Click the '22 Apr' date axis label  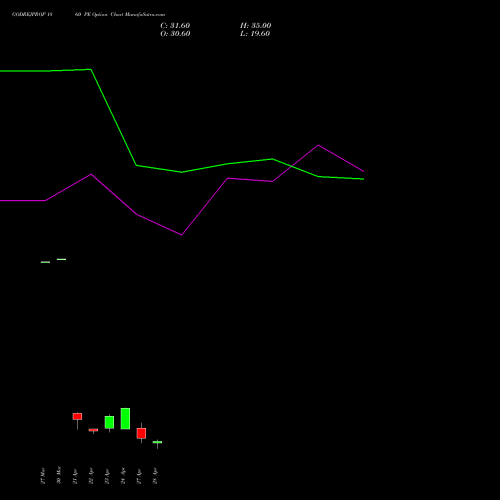click(91, 476)
